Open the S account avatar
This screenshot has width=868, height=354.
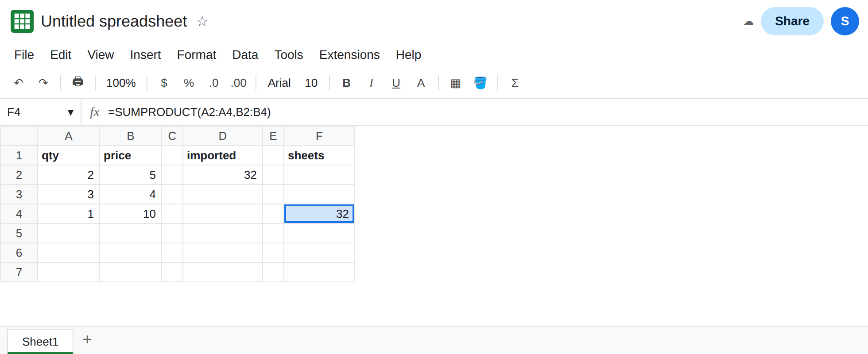pyautogui.click(x=845, y=21)
